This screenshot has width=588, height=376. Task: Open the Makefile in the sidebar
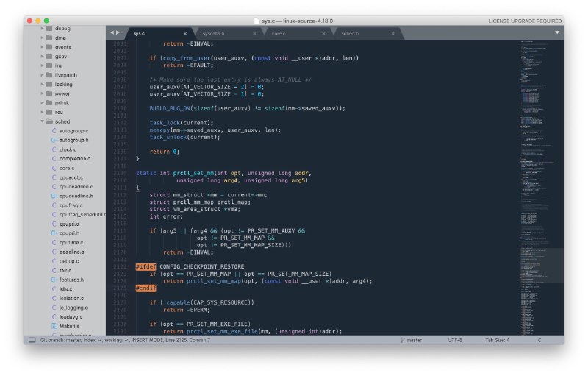[70, 325]
